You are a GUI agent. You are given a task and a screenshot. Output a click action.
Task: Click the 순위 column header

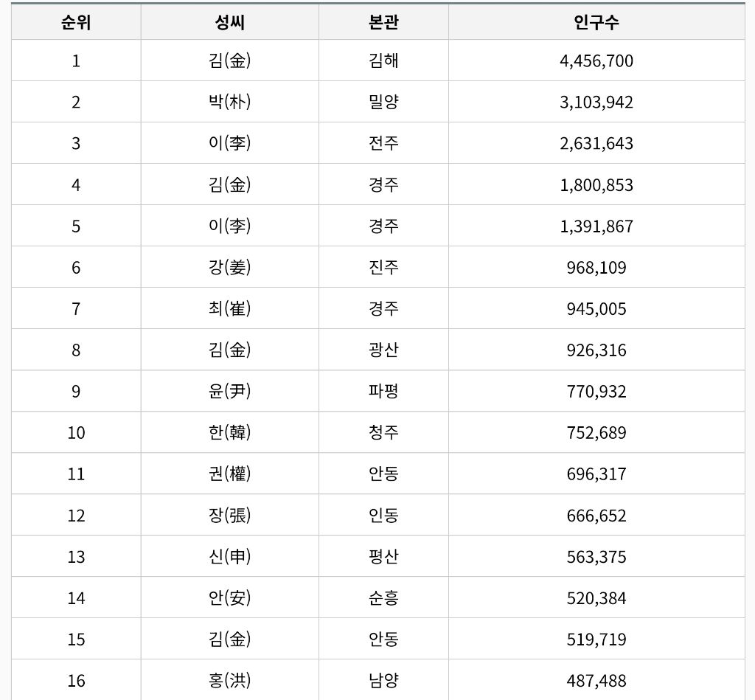point(76,22)
